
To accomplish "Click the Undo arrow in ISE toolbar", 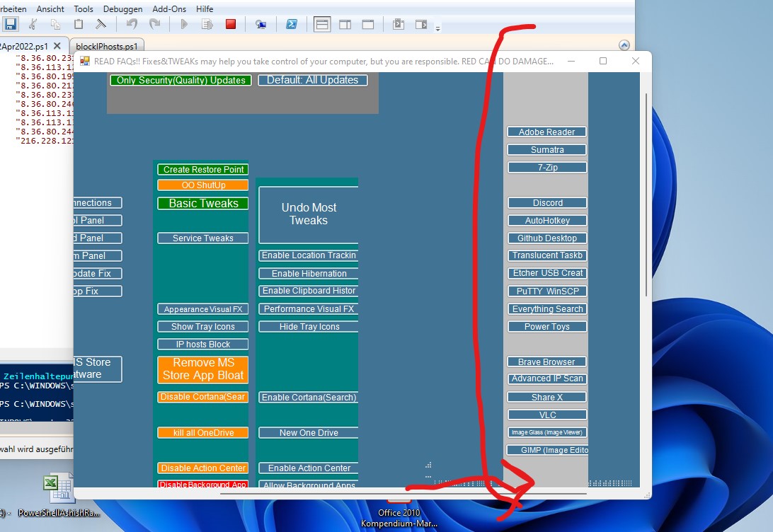I will [132, 24].
